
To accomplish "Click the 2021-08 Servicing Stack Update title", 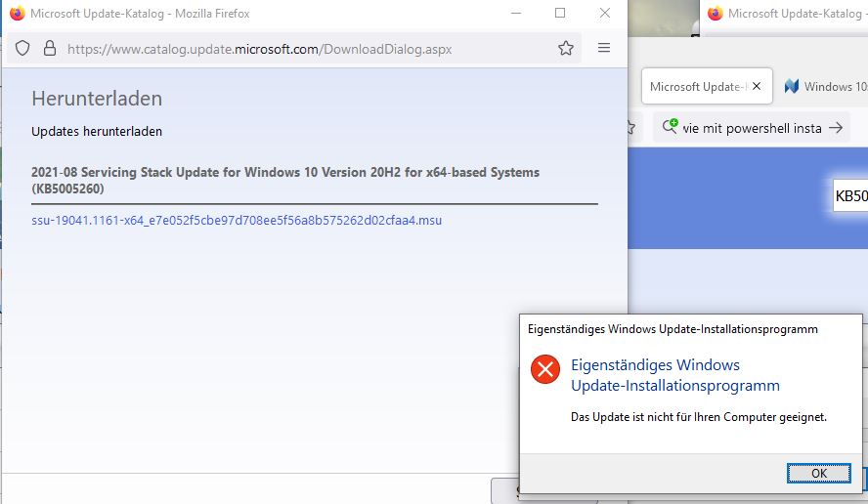I will click(x=285, y=181).
